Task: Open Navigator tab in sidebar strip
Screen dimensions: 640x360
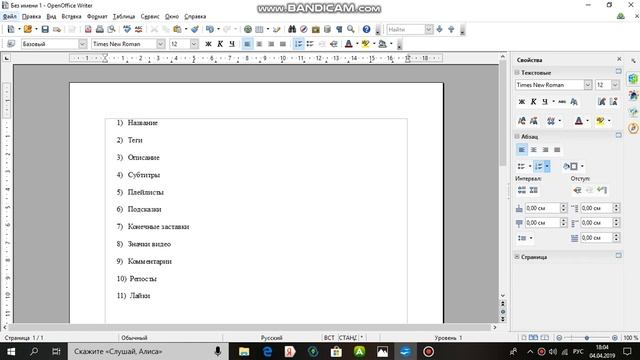Action: click(633, 128)
